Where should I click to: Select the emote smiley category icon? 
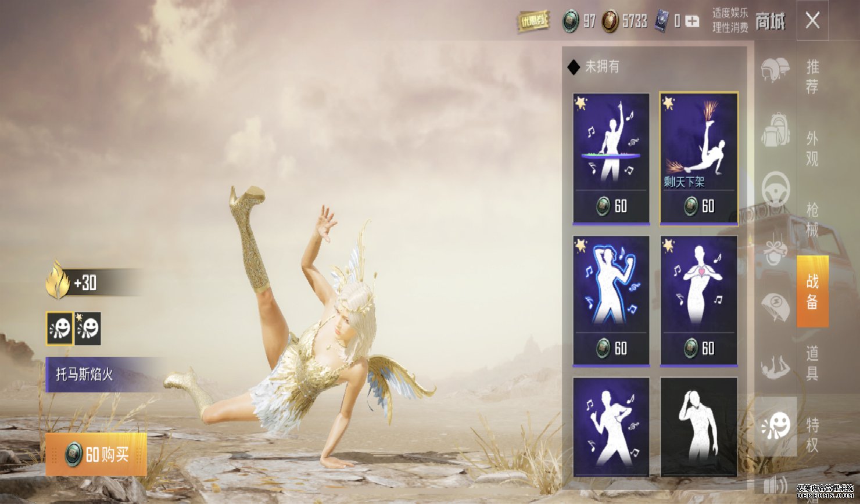pos(776,427)
